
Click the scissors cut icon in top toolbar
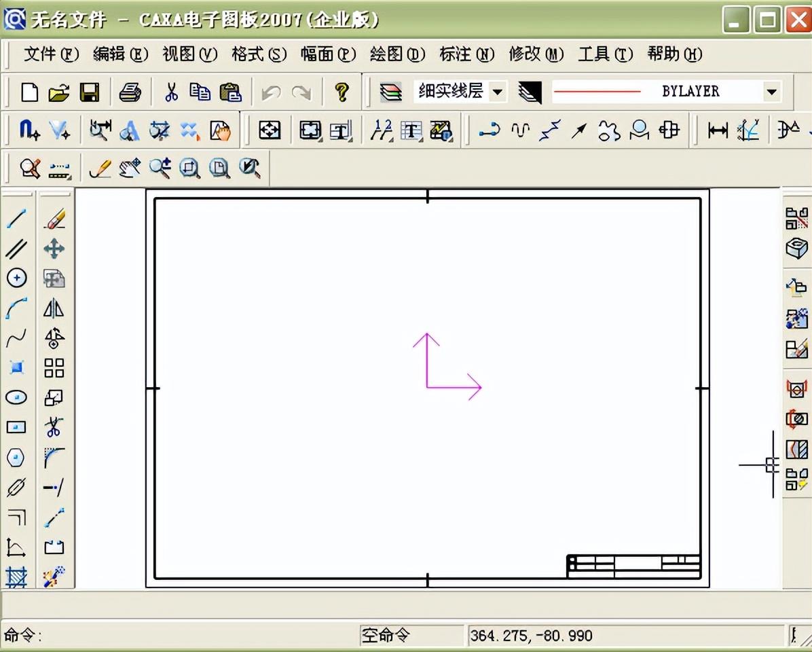(x=171, y=92)
